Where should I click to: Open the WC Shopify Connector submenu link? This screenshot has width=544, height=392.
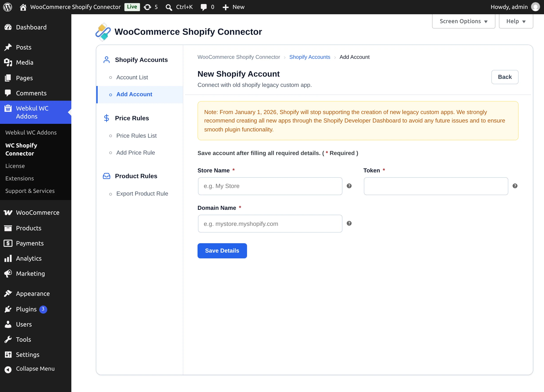click(21, 149)
